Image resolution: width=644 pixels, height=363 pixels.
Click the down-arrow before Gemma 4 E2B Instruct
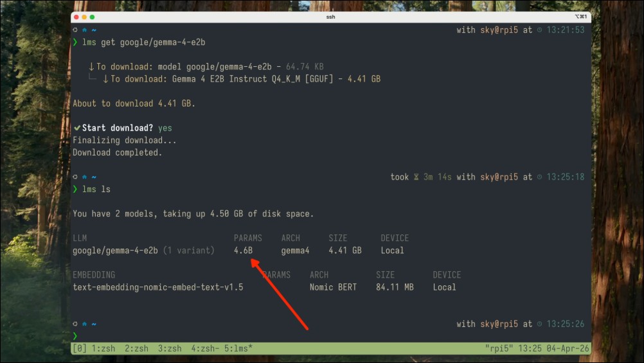point(105,79)
